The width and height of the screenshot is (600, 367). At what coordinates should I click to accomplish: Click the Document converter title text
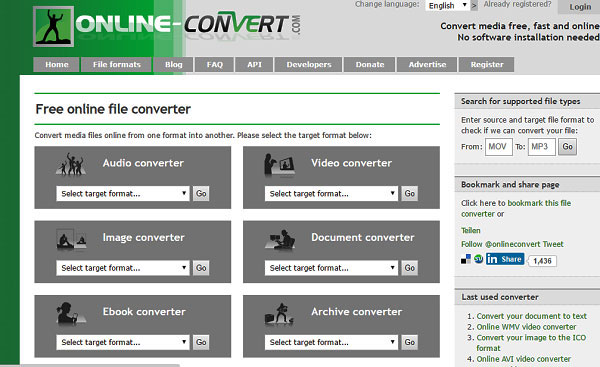[362, 238]
